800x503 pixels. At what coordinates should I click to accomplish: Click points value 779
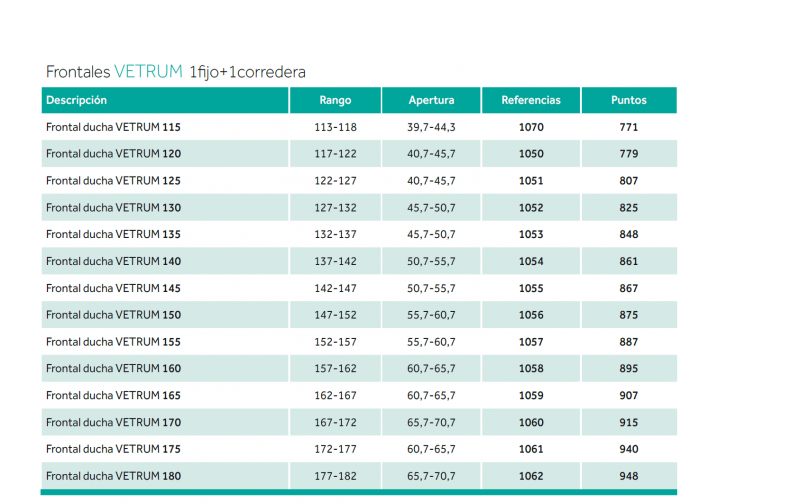pos(629,154)
